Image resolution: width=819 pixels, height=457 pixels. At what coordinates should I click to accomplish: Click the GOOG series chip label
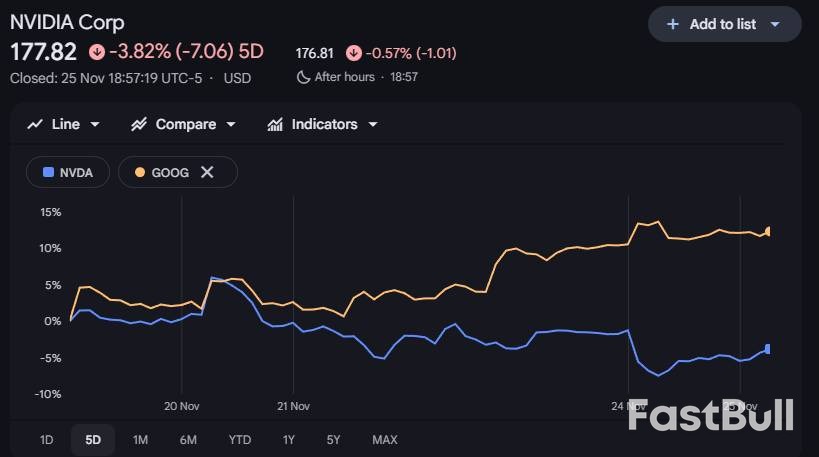(169, 172)
